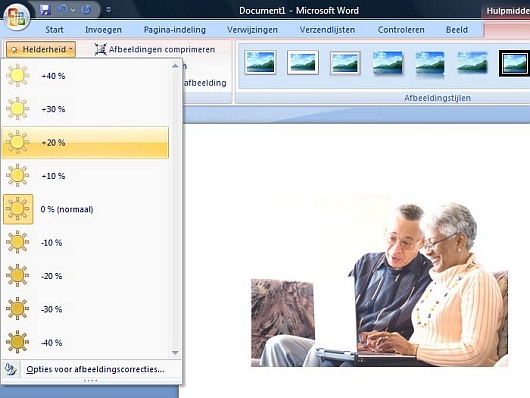The image size is (530, 398).
Task: Open the Pagina-indeling tab
Action: click(x=175, y=30)
